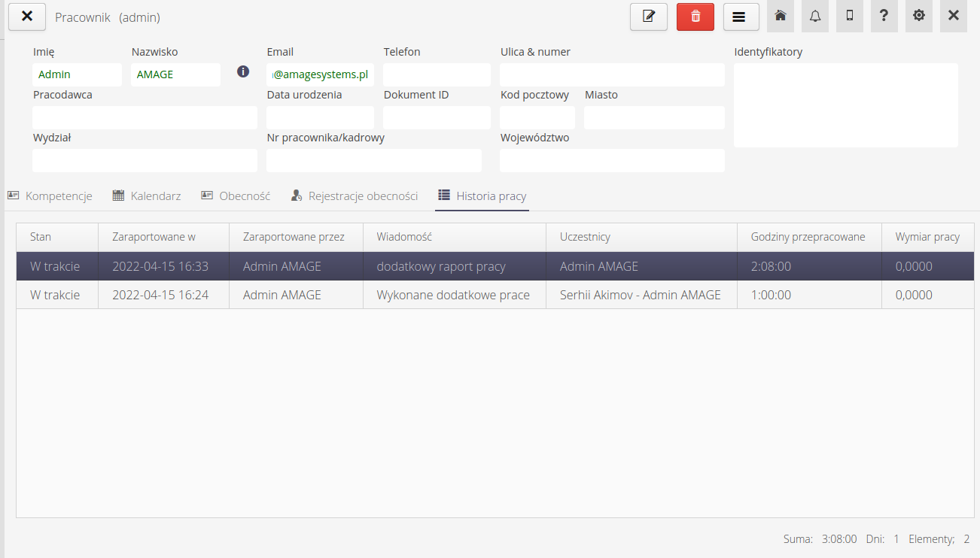Screen dimensions: 980x558
Task: Open Rejestracje obecności tab
Action: click(355, 196)
